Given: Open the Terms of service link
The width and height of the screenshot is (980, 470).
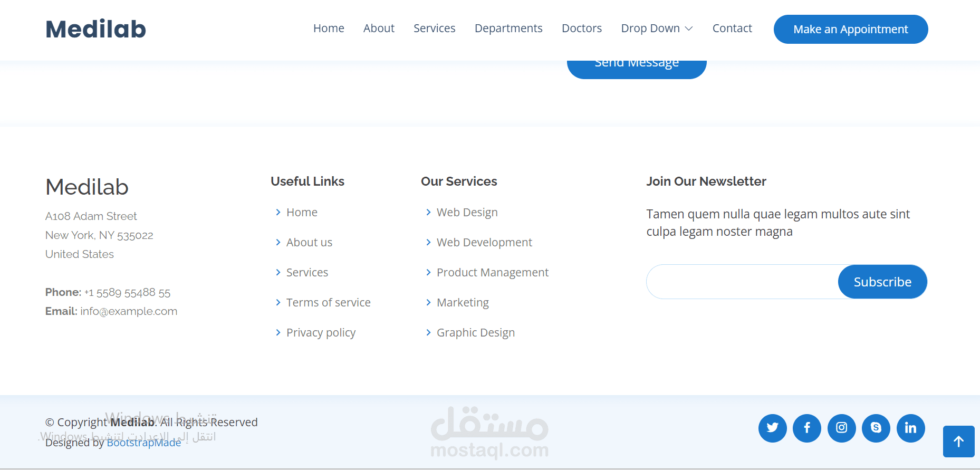Looking at the screenshot, I should click(x=329, y=302).
